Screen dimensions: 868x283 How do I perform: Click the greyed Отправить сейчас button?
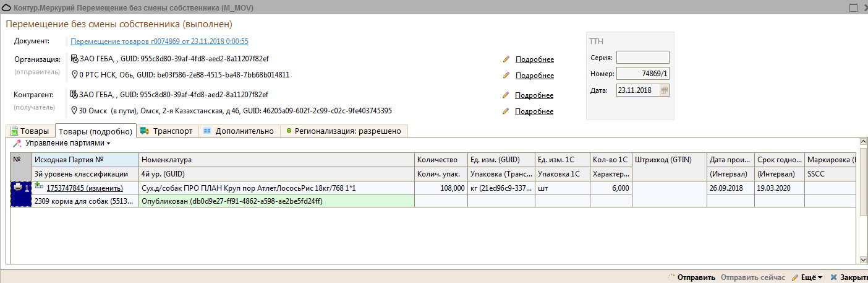[x=752, y=277]
